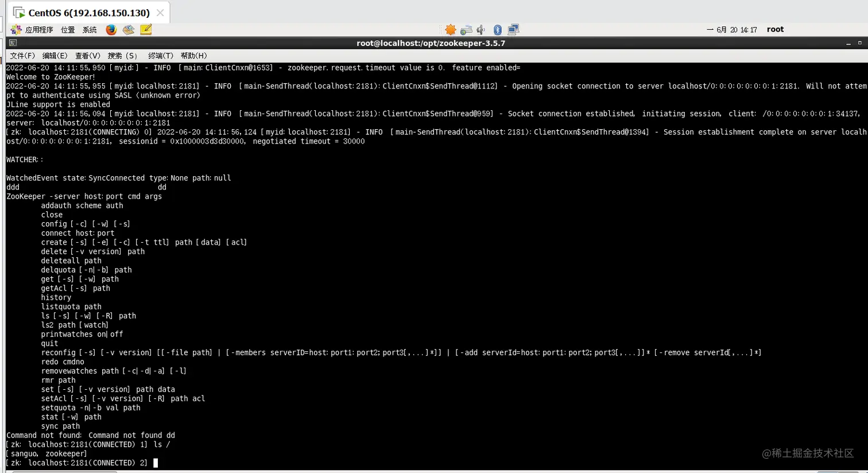Viewport: 868px width, 473px height.
Task: Click the 'removewatches path' help line
Action: [114, 371]
